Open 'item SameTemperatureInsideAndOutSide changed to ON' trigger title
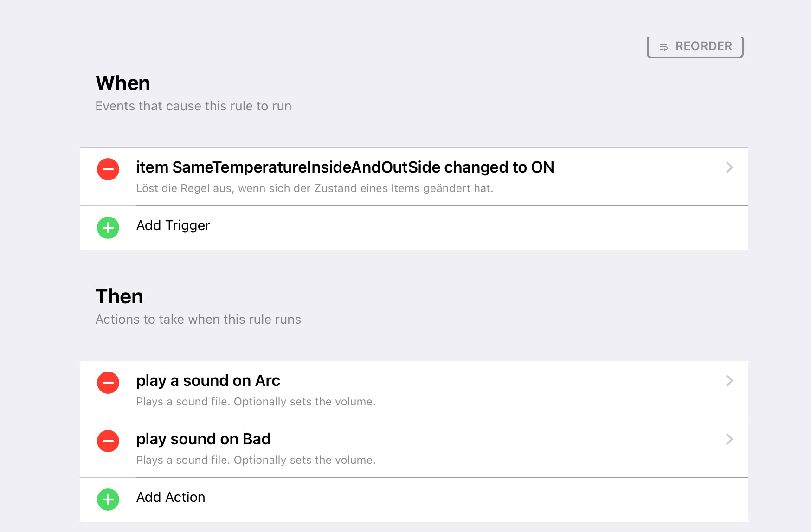811x532 pixels. tap(345, 167)
